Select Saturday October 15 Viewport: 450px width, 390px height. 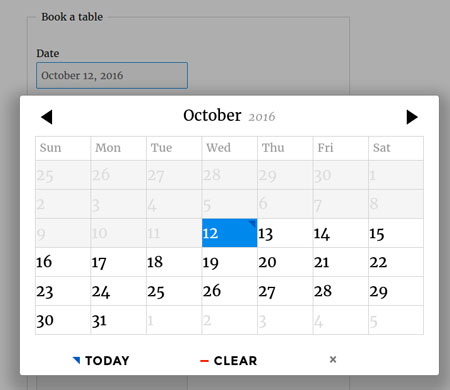[396, 233]
